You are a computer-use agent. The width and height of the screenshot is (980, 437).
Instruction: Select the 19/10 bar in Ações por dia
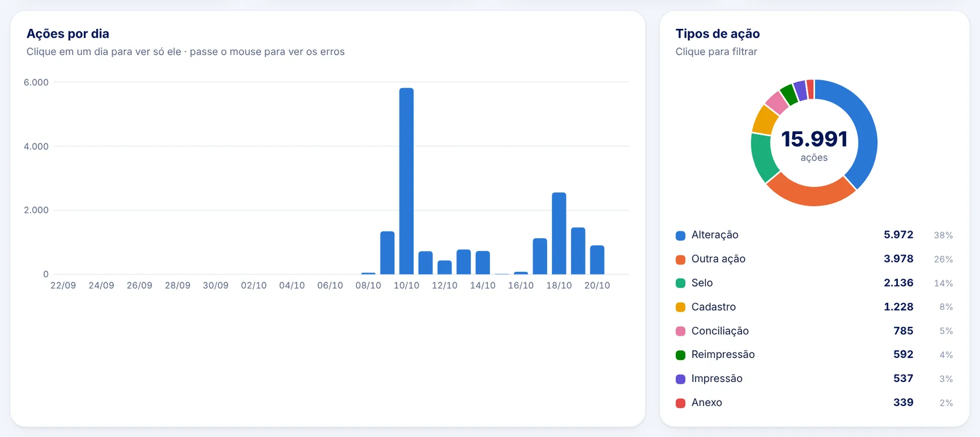(x=578, y=251)
